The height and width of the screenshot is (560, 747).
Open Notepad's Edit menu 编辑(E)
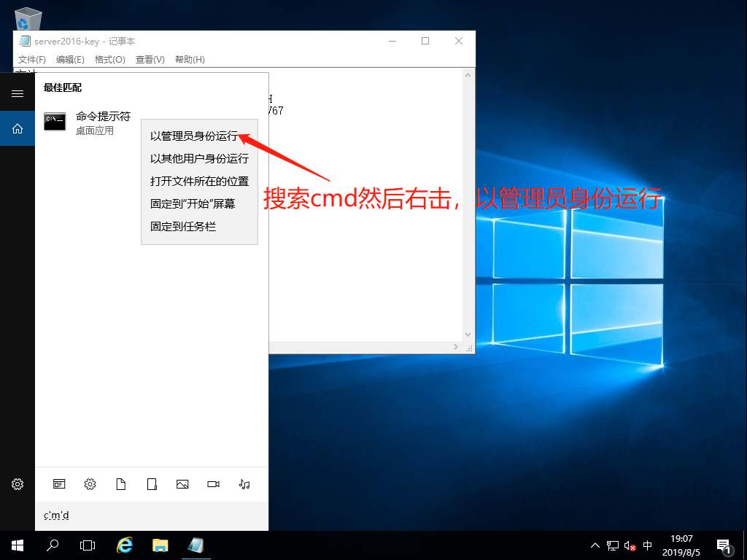click(x=70, y=60)
